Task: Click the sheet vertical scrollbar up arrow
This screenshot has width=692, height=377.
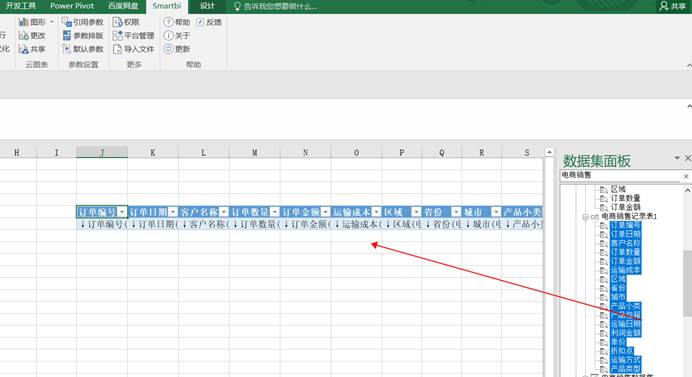Action: point(549,152)
